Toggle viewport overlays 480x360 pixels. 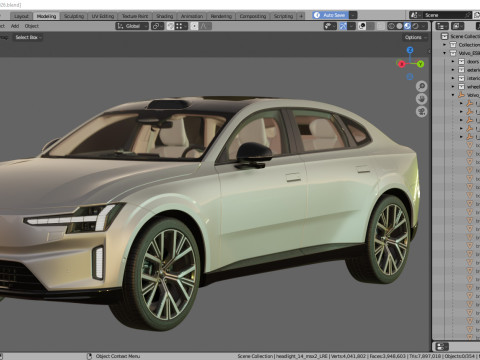[x=362, y=26]
